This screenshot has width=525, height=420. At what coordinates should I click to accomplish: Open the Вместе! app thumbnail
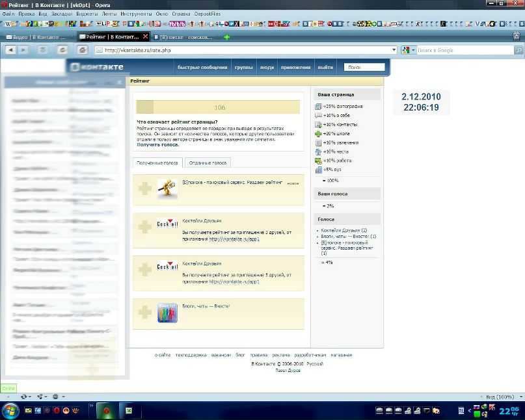tap(167, 313)
